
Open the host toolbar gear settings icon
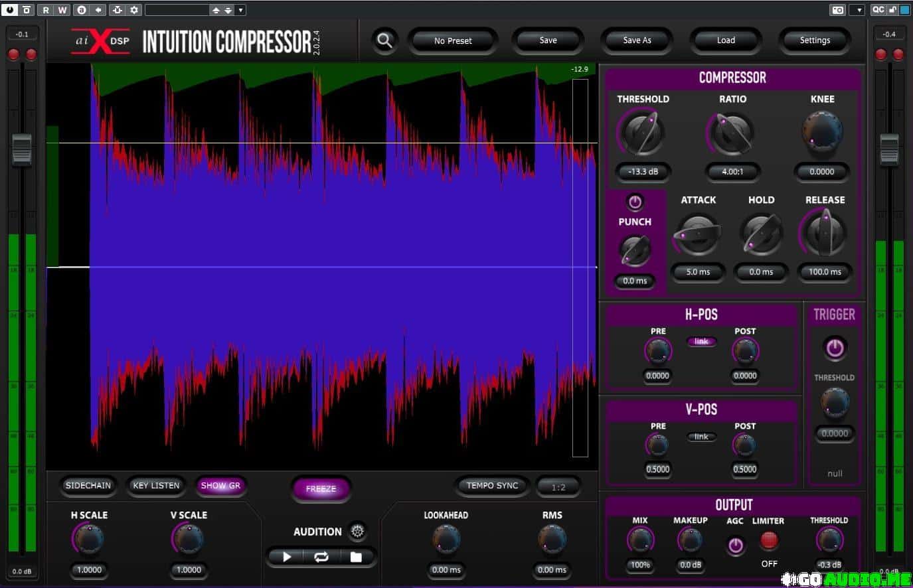[x=134, y=10]
